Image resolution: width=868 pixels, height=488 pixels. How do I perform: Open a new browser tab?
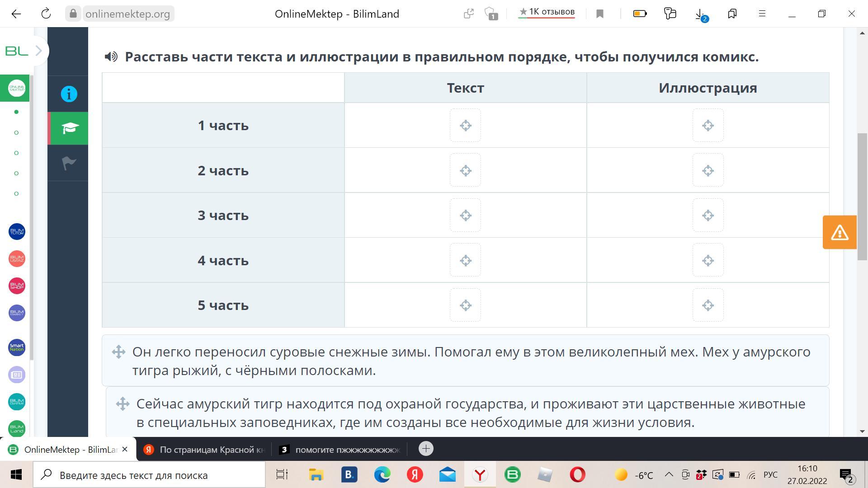425,449
